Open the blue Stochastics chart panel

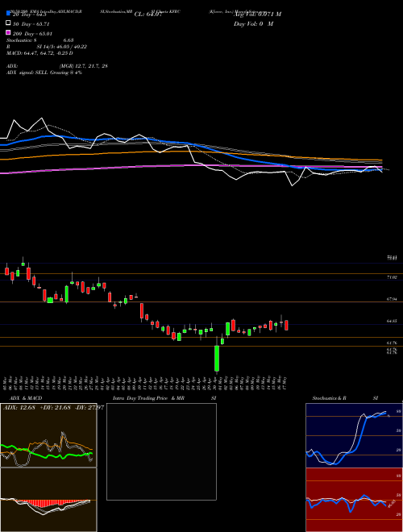[354, 435]
